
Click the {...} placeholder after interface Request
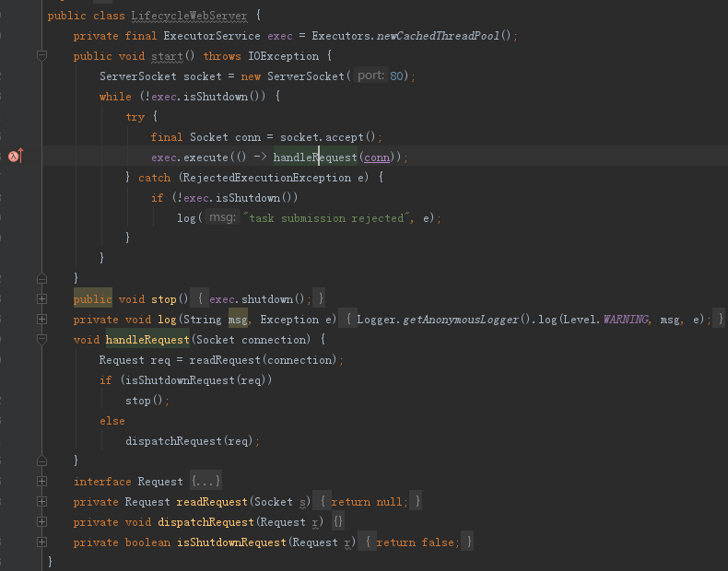point(205,482)
